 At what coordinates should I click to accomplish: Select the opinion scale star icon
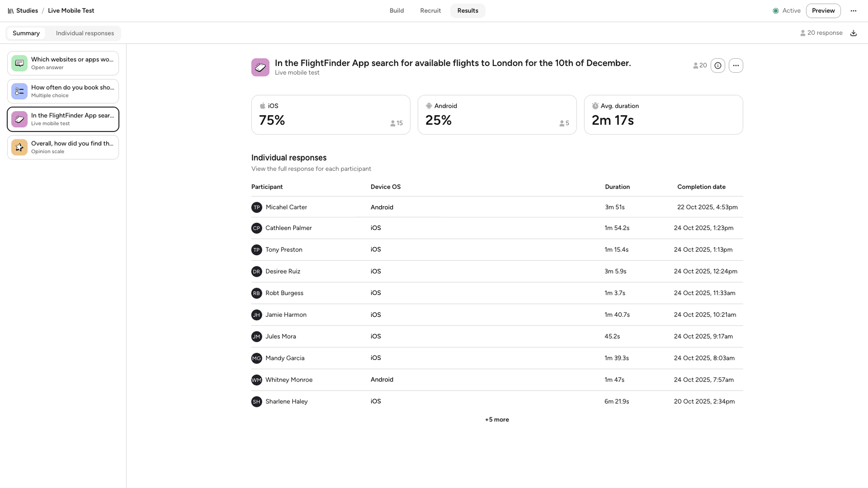point(19,147)
